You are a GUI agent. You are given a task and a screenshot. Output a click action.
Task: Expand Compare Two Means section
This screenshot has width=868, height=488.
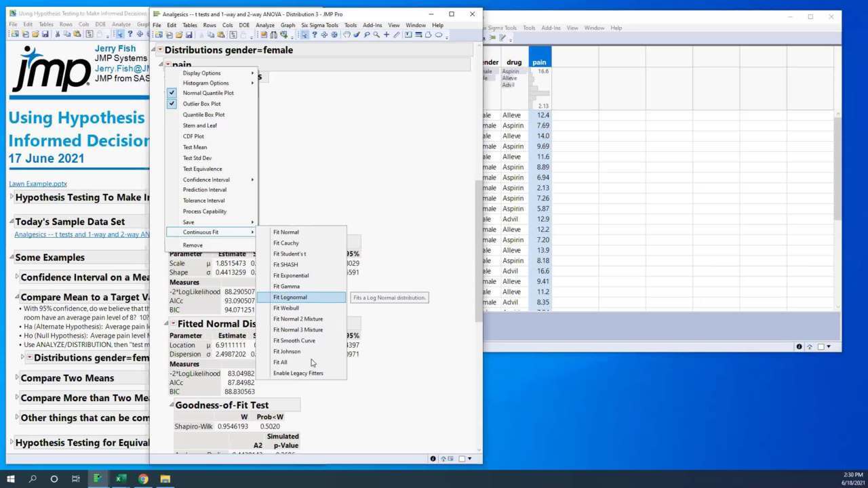[x=17, y=378]
